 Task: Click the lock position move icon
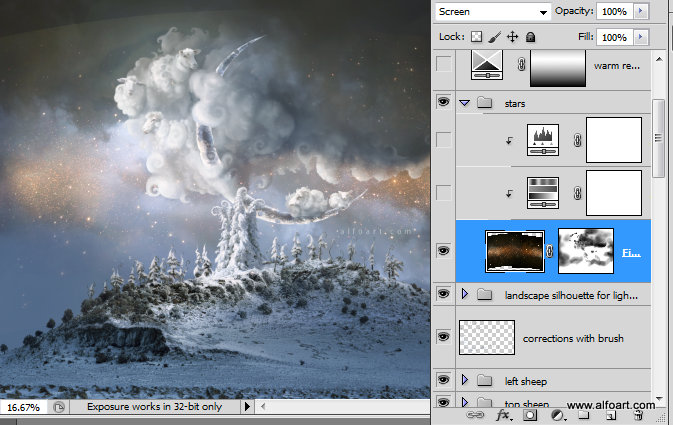(512, 37)
